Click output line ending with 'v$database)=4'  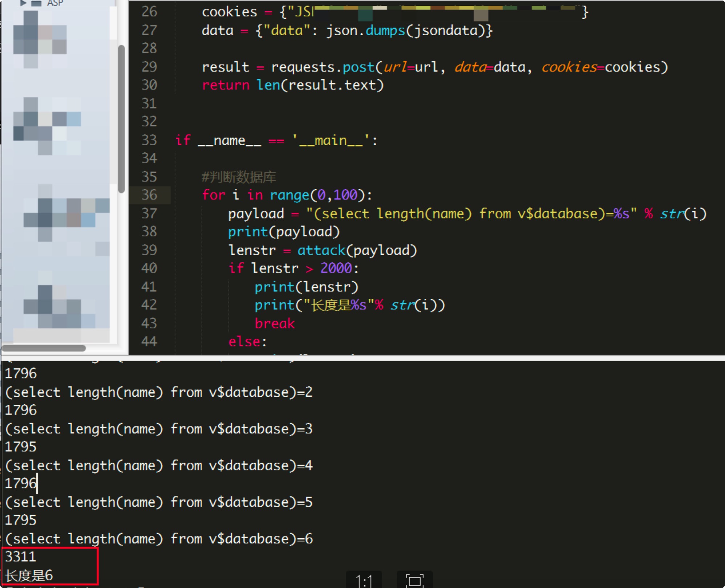pos(159,466)
